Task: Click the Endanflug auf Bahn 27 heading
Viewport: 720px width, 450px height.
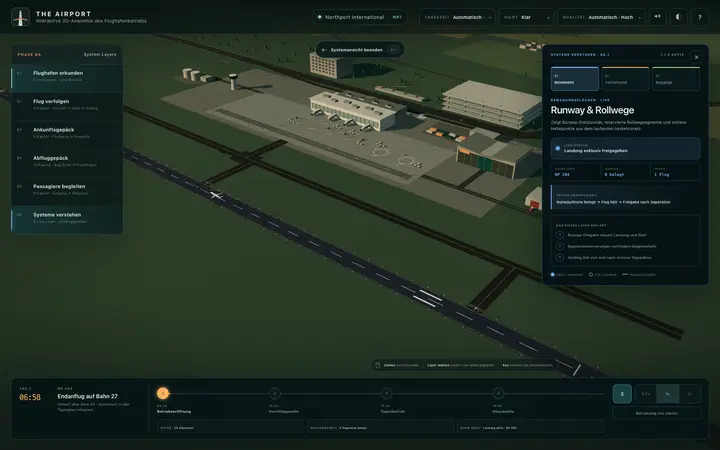Action: tap(87, 396)
